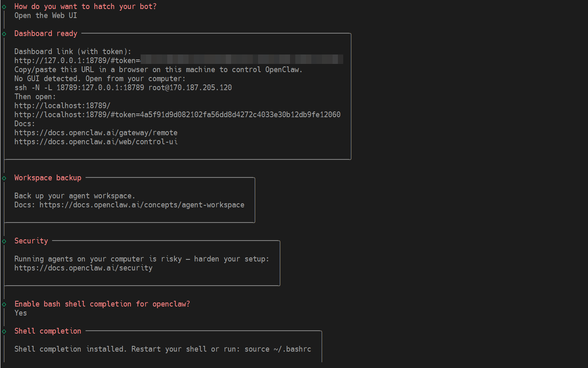Screen dimensions: 588x368
Task: Click the diamond marker beside Workspace backup
Action: [4, 178]
